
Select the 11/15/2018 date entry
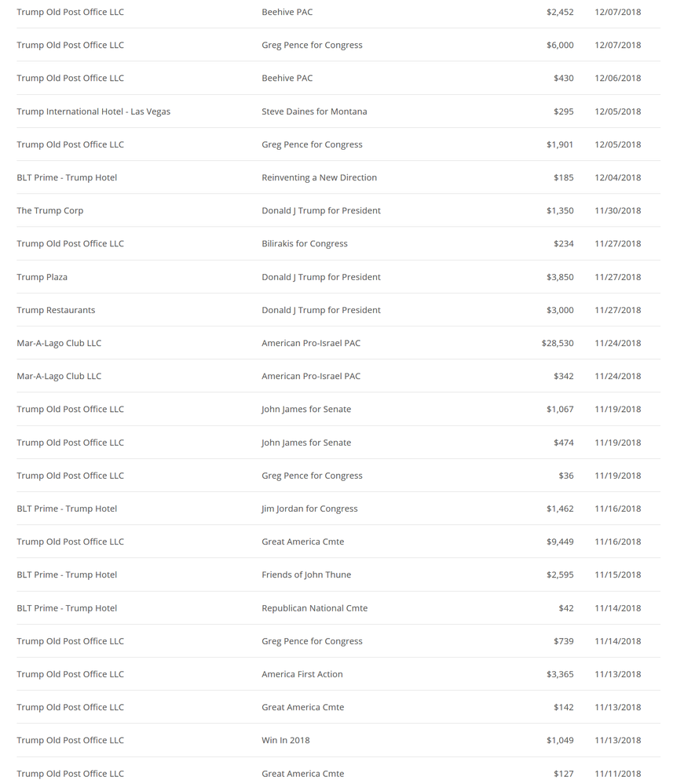(617, 574)
